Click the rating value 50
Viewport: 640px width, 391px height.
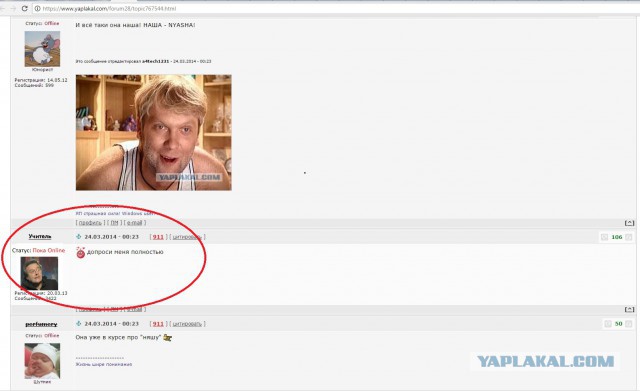pos(618,324)
